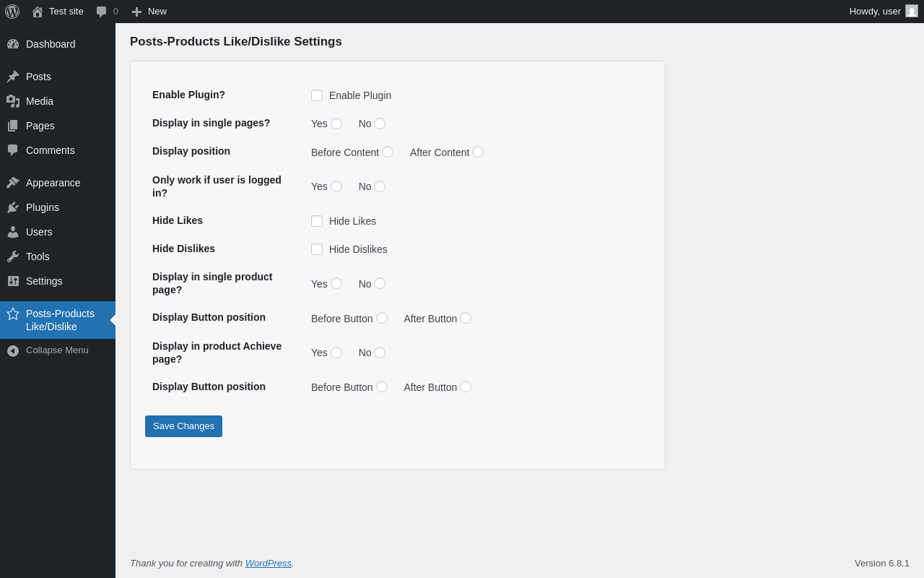Click the WordPress logo icon
The width and height of the screenshot is (924, 578).
(x=12, y=12)
